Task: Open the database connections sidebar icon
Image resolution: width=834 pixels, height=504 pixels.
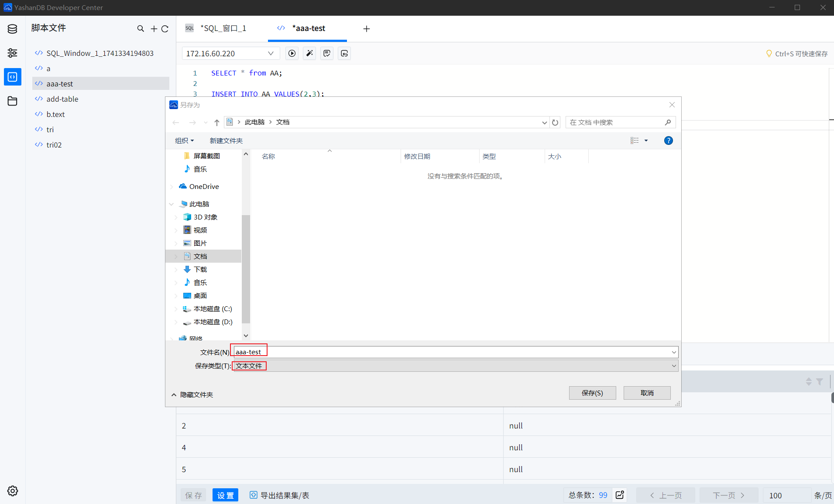Action: click(12, 29)
